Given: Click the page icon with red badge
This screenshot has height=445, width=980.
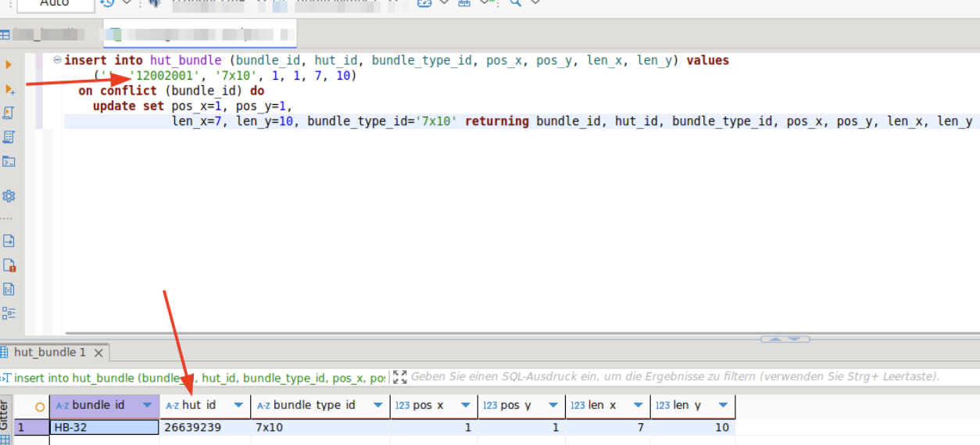Looking at the screenshot, I should pos(9,265).
